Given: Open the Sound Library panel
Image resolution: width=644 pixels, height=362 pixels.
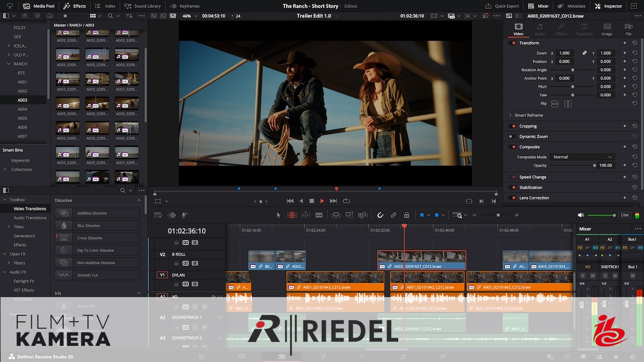Looking at the screenshot, I should pyautogui.click(x=142, y=6).
